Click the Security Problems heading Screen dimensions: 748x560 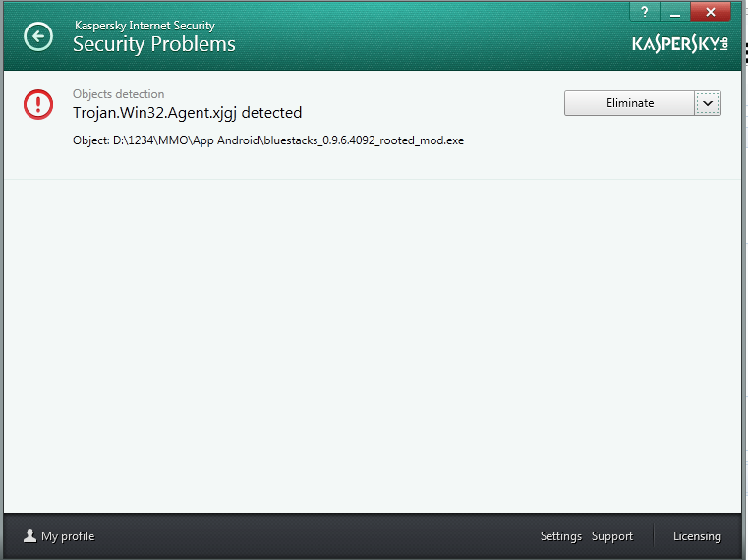point(154,44)
